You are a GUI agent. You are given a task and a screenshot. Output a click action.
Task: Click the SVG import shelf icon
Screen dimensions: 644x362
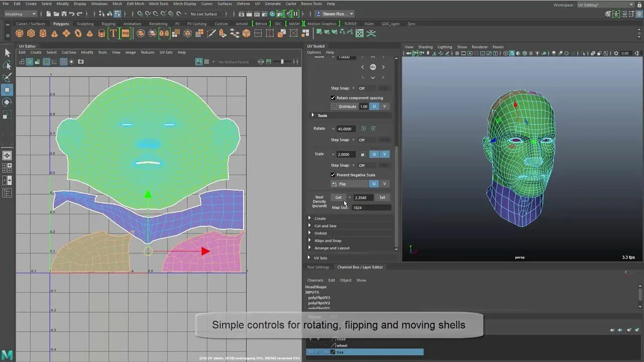[125, 33]
